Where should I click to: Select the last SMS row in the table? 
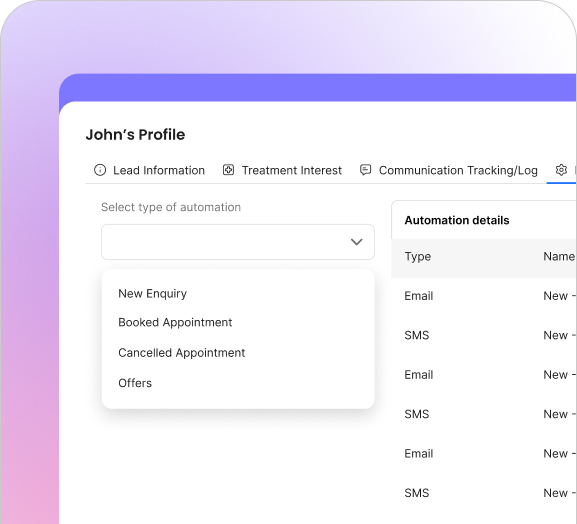tap(484, 493)
